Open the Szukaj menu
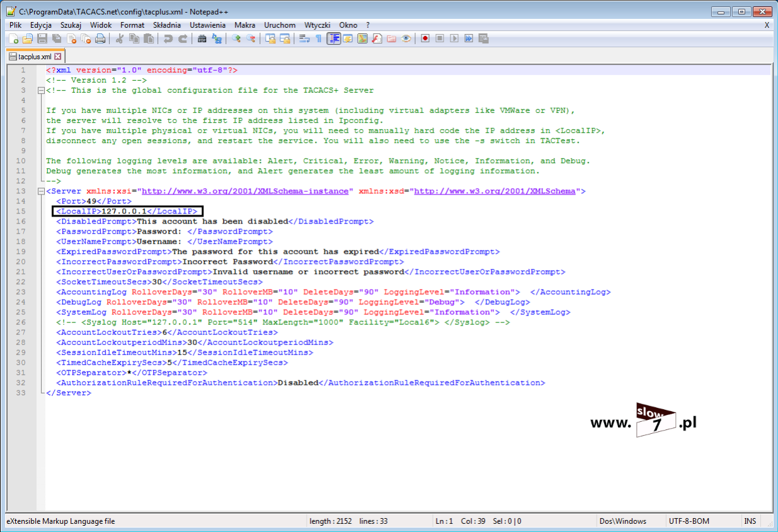This screenshot has width=778, height=532. 71,25
